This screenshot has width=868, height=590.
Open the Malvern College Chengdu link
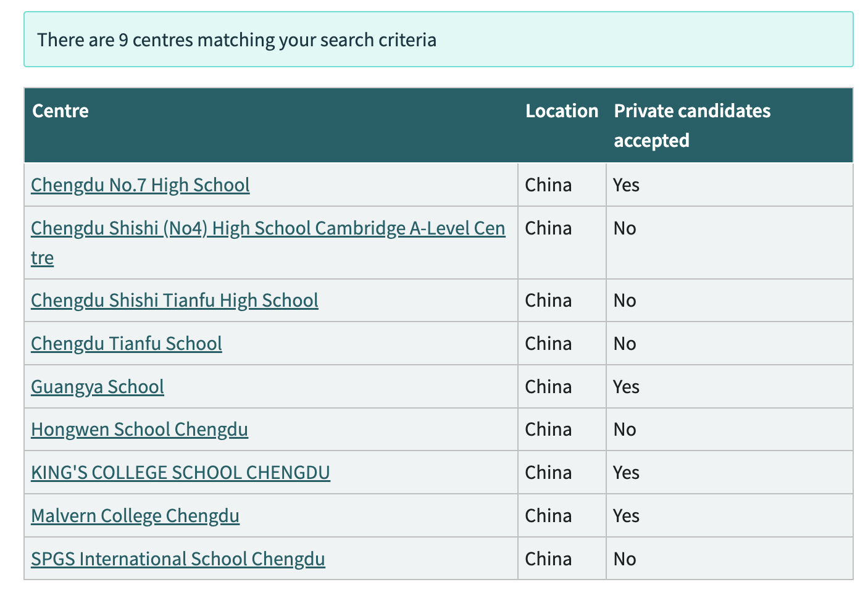tap(135, 516)
